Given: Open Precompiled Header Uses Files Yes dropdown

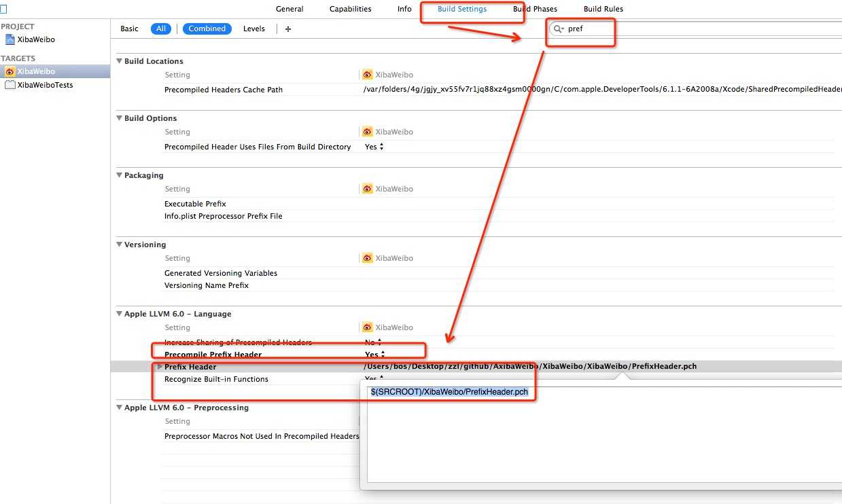Looking at the screenshot, I should pyautogui.click(x=374, y=147).
